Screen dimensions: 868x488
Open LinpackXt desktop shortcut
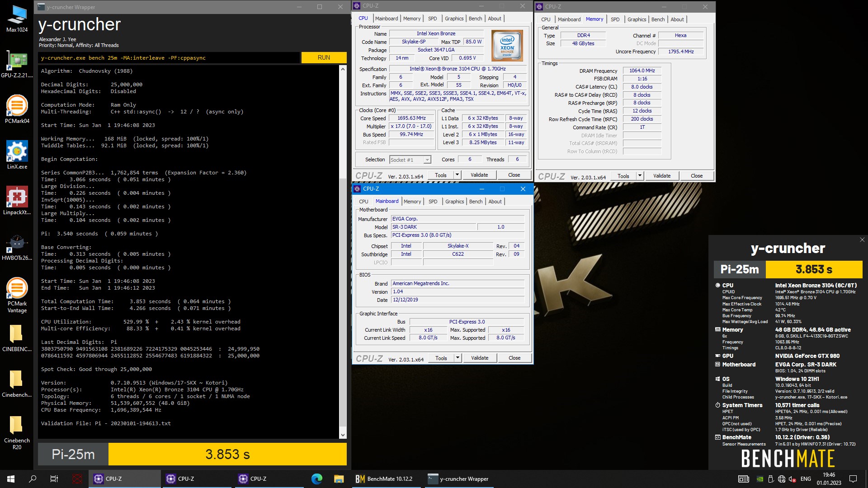pos(17,201)
